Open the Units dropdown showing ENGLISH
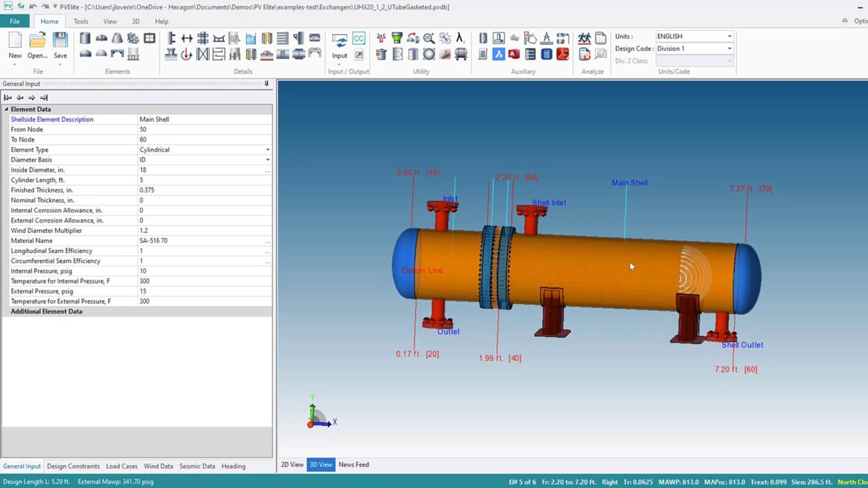Image resolution: width=868 pixels, height=488 pixels. (x=729, y=36)
